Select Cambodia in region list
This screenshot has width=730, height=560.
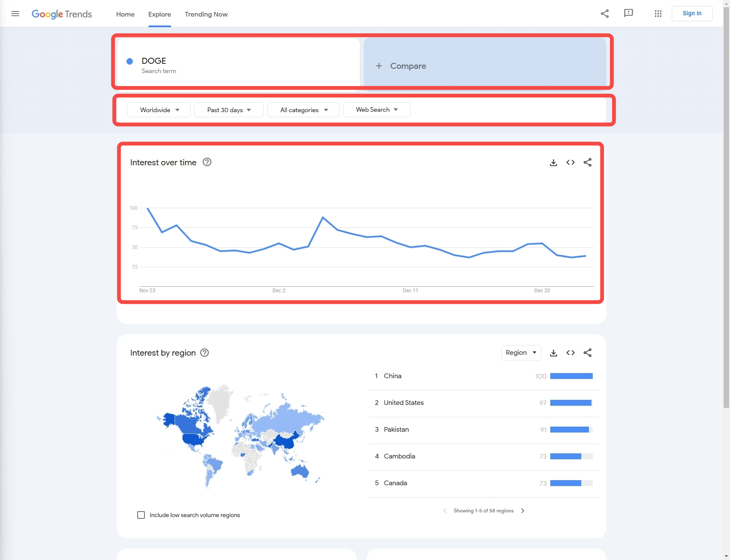tap(399, 456)
